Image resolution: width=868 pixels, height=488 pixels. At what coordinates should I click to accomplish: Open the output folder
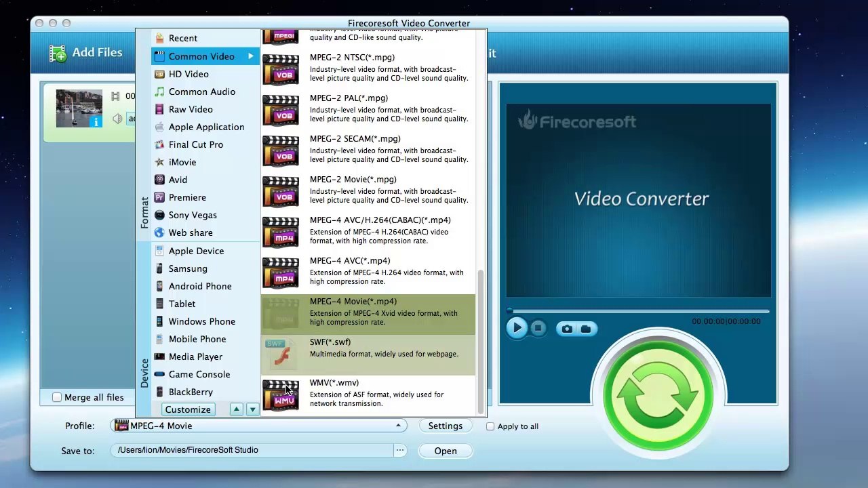[446, 451]
